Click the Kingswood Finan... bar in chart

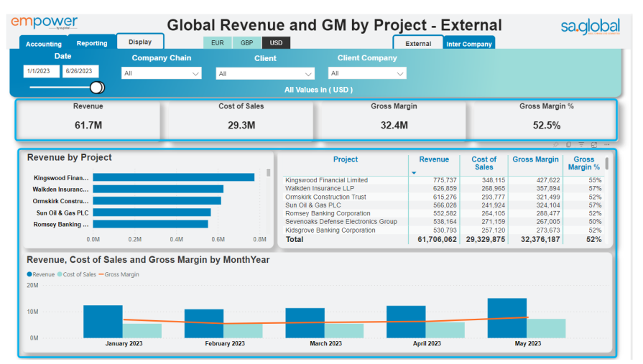pos(173,177)
